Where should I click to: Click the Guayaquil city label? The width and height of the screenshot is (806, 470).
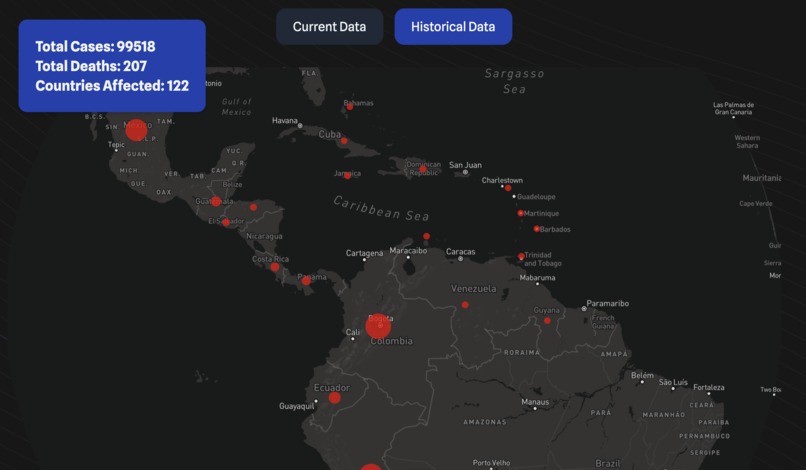[297, 406]
